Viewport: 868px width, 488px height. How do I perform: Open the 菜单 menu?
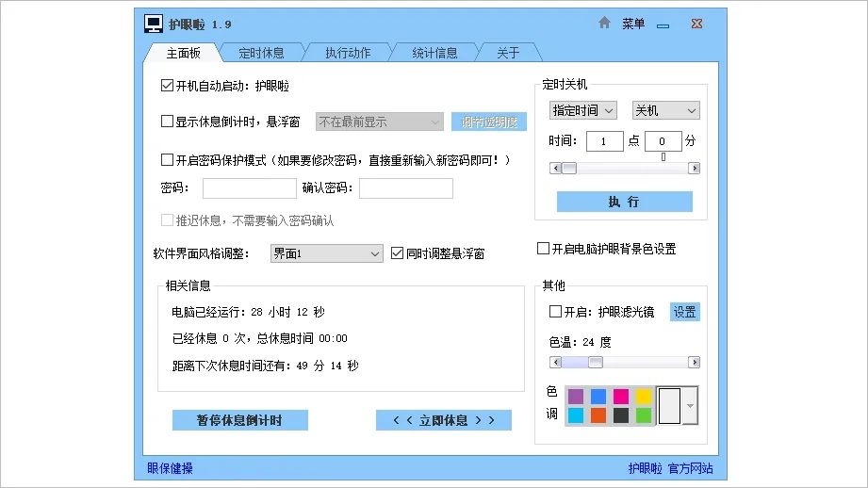click(633, 24)
